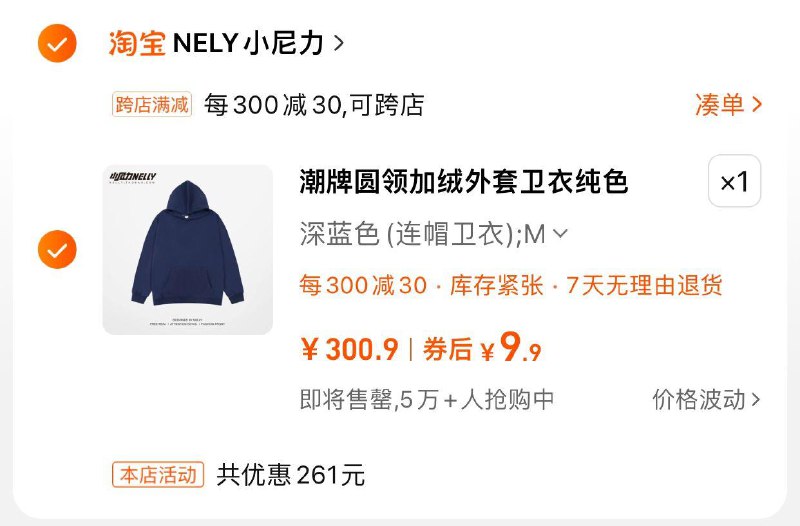The image size is (800, 526).
Task: Open store page via NELY小尼力 name
Action: tap(248, 43)
